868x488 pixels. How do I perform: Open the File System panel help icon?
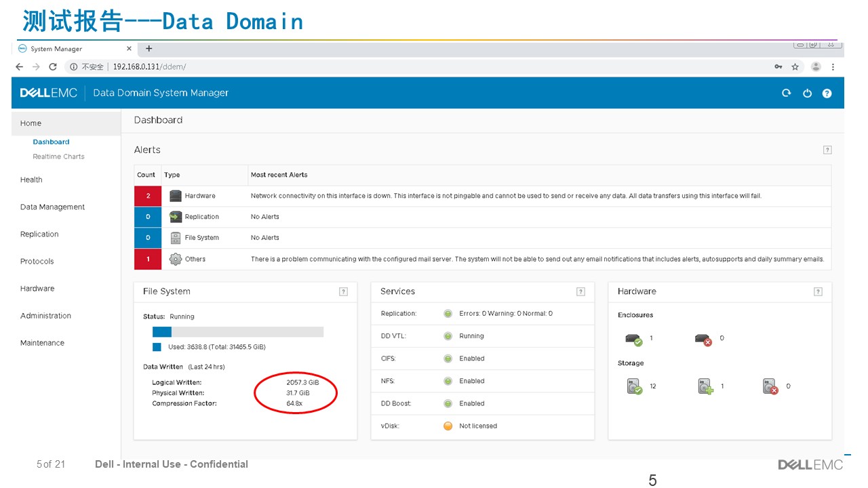click(x=343, y=291)
